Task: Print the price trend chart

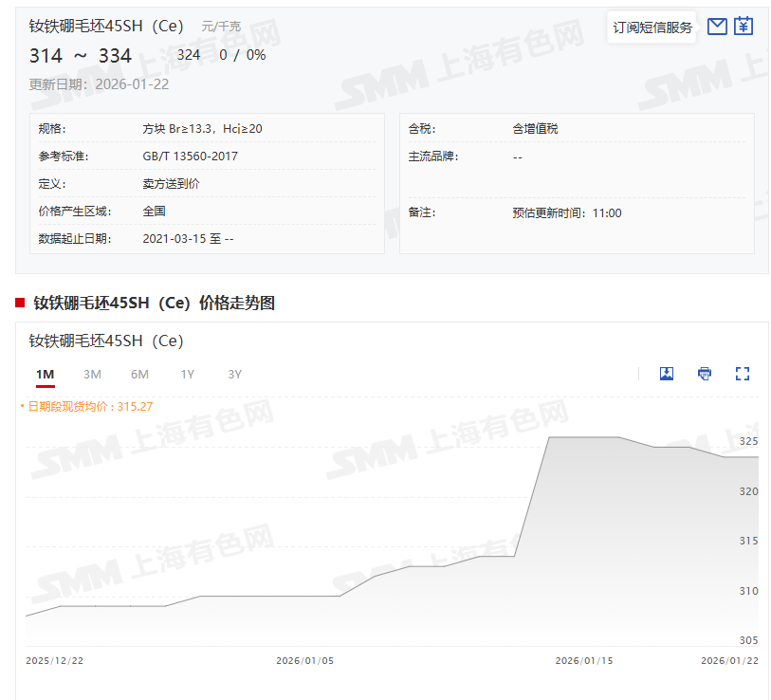Action: click(705, 374)
